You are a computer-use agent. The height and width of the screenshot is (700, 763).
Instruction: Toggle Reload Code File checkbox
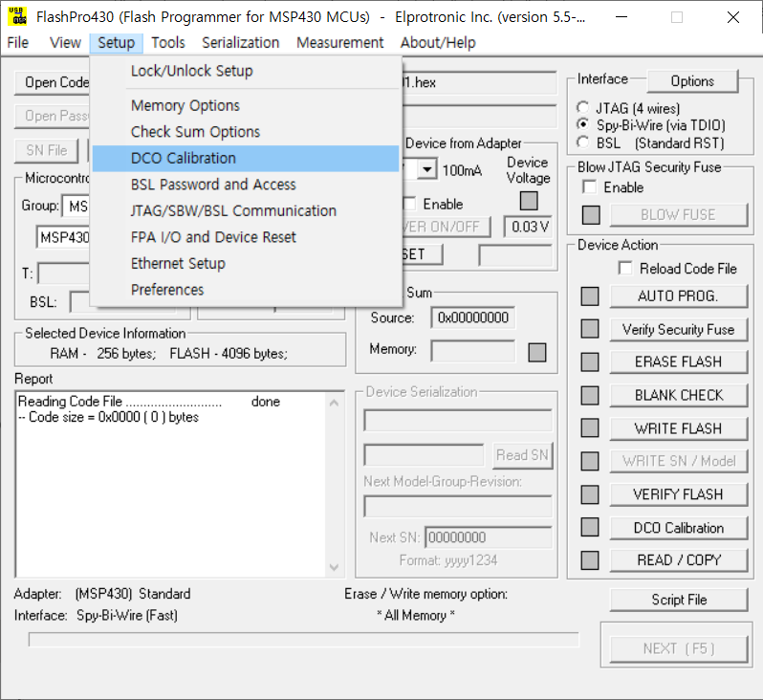click(x=625, y=268)
